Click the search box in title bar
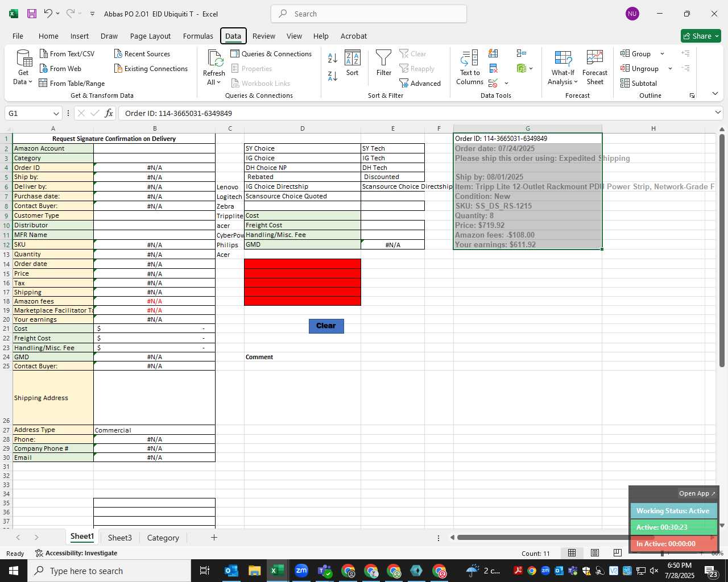Viewport: 728px width, 582px height. click(x=369, y=14)
